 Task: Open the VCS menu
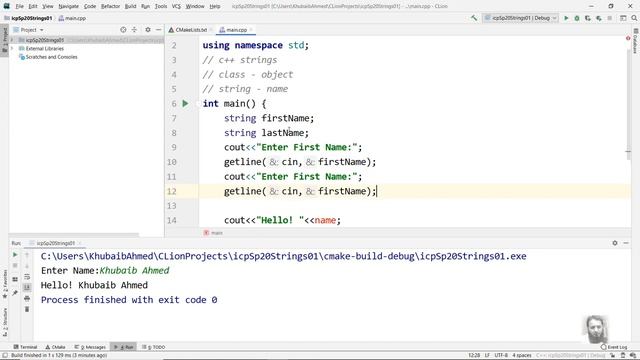pyautogui.click(x=176, y=6)
